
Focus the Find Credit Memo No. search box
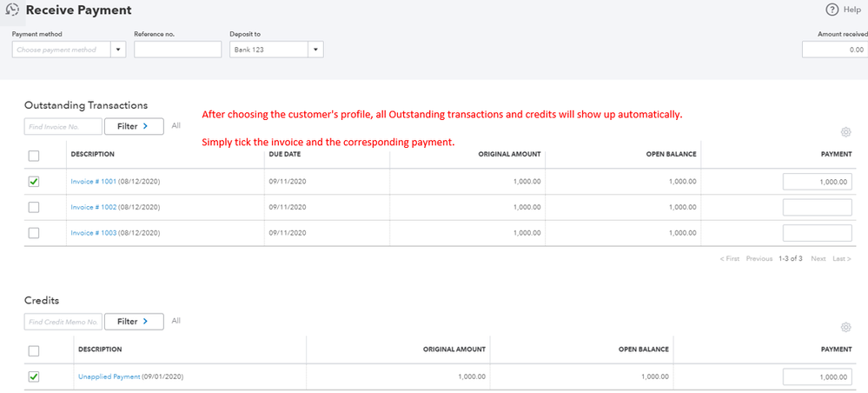[x=63, y=322]
